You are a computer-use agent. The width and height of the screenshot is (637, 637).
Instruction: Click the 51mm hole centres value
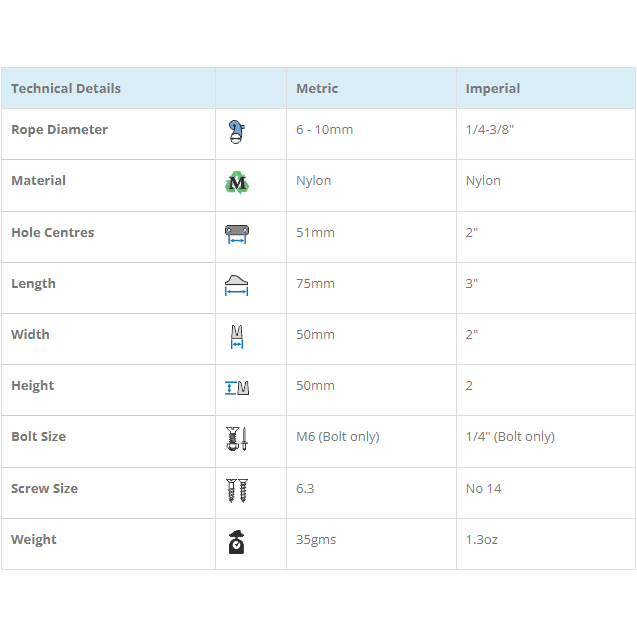(315, 233)
